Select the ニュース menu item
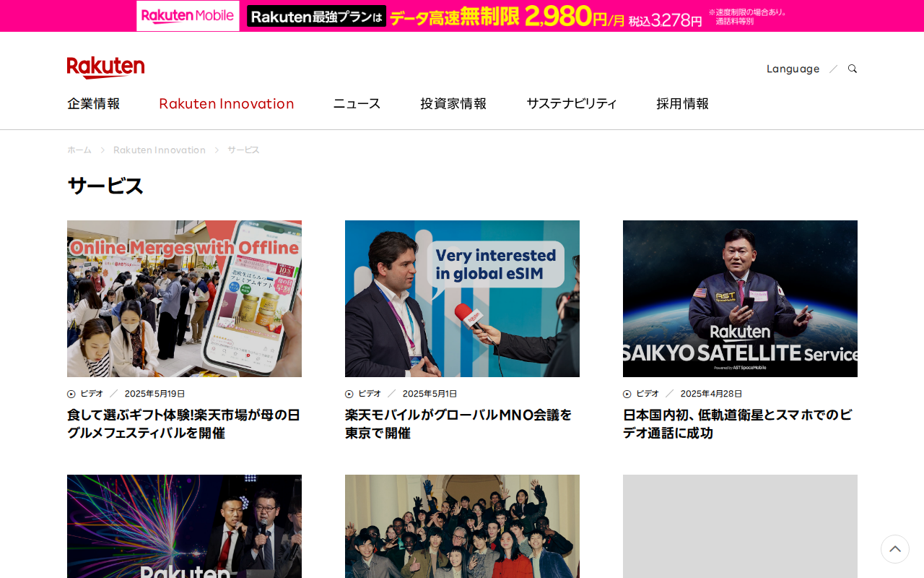Image resolution: width=924 pixels, height=578 pixels. 357,103
